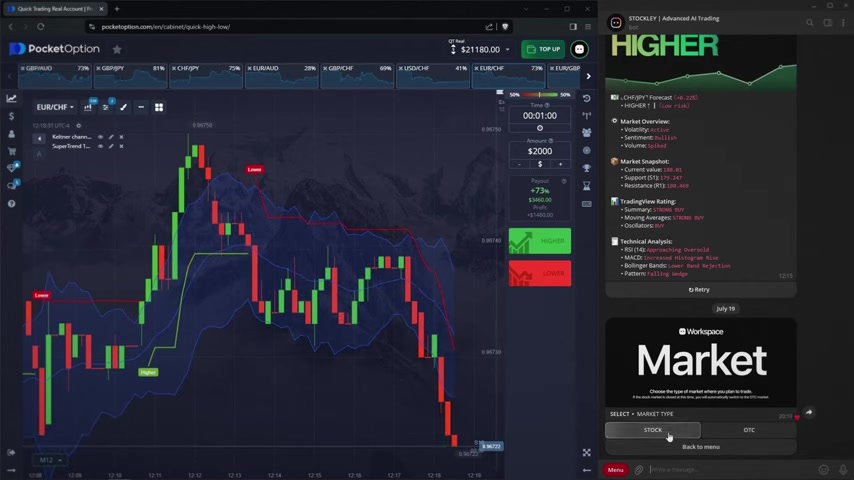Click the user avatar icon near Top Up
Image resolution: width=854 pixels, height=480 pixels.
click(x=580, y=50)
